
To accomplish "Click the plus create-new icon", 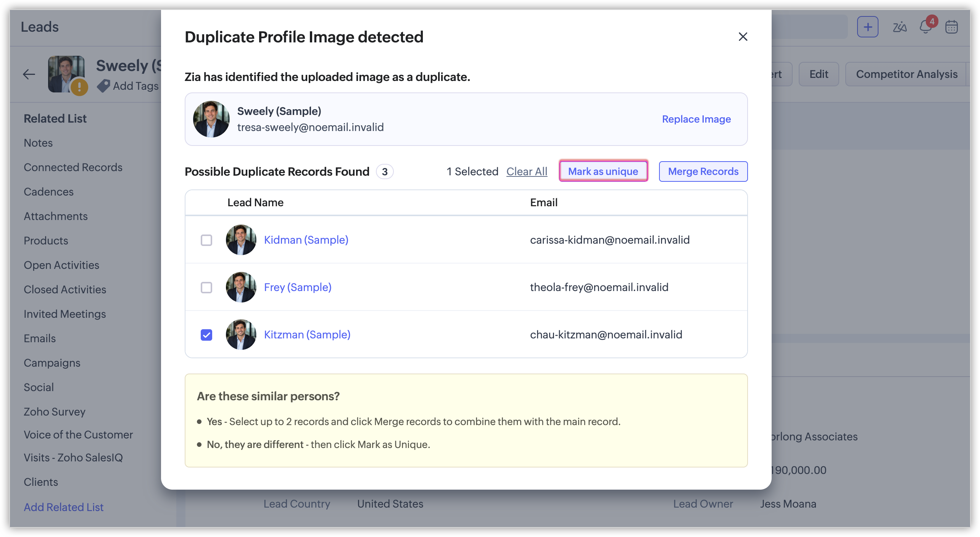I will [867, 27].
